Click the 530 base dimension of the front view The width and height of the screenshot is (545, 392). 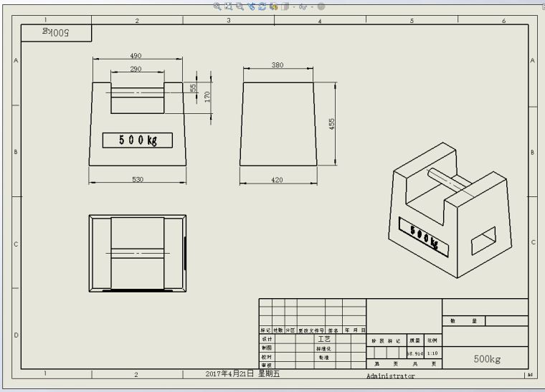[137, 178]
